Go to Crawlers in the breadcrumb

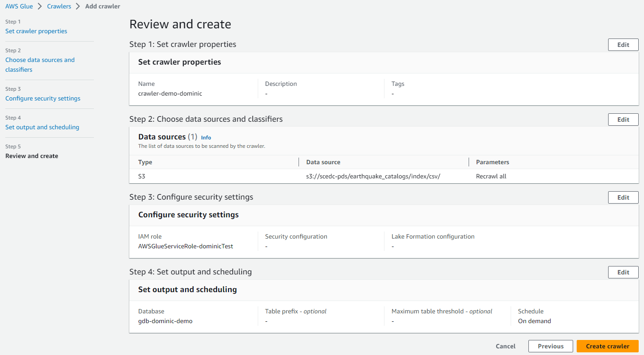pyautogui.click(x=59, y=7)
